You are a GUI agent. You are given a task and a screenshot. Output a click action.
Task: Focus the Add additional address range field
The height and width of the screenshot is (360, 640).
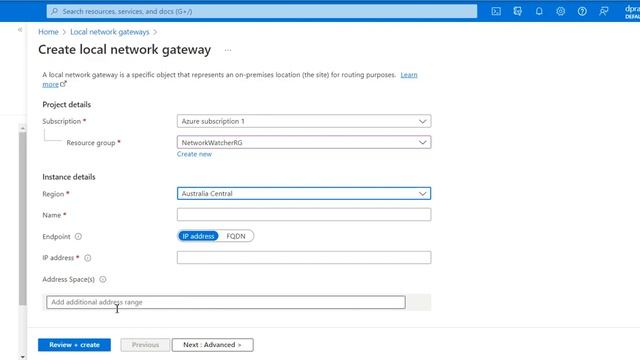pos(226,302)
